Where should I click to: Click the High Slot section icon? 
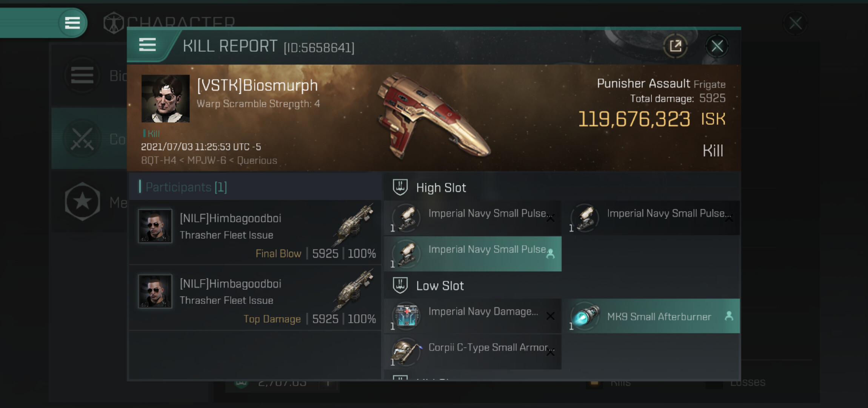400,187
